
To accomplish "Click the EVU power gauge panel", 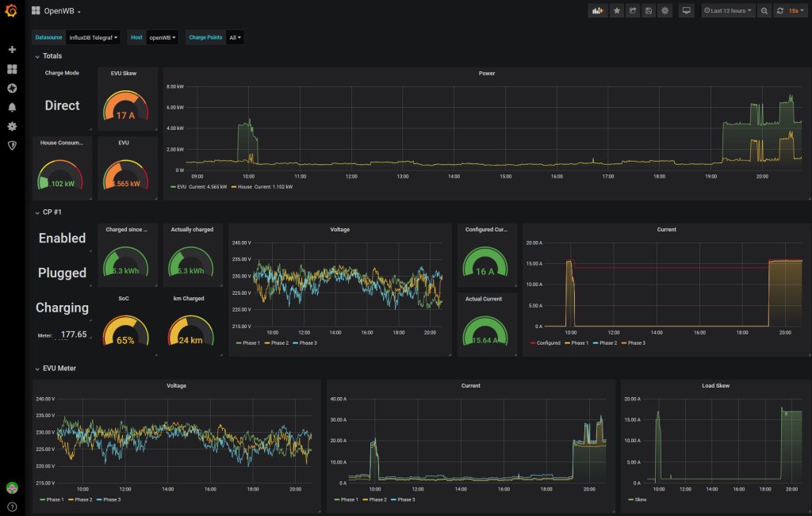I will point(125,174).
